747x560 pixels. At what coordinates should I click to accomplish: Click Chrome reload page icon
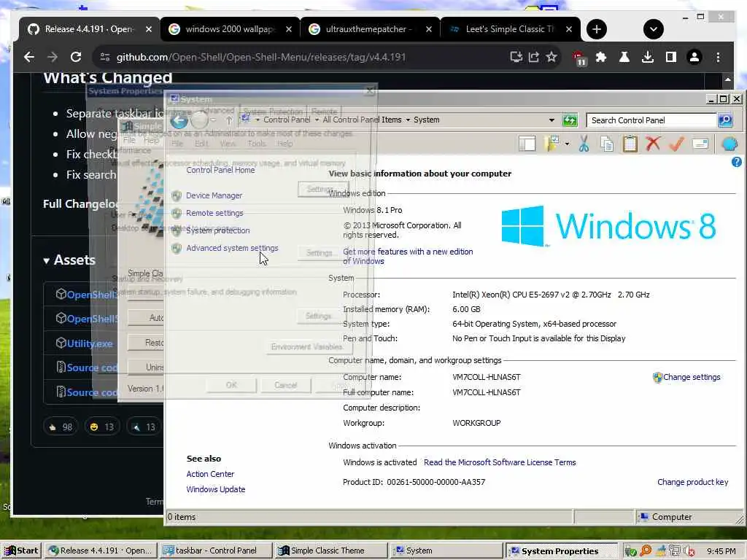click(x=76, y=57)
